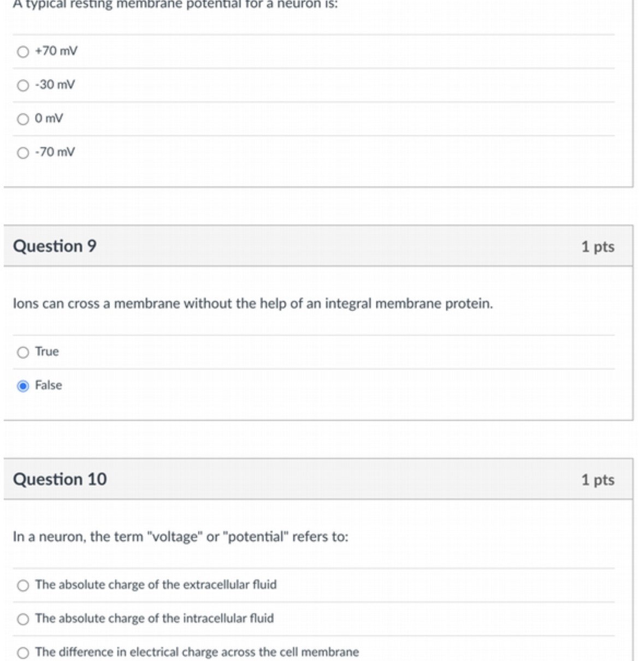Viewport: 644px width, 661px height.
Task: Select difference in electrical charge across membrane
Action: click(x=23, y=653)
